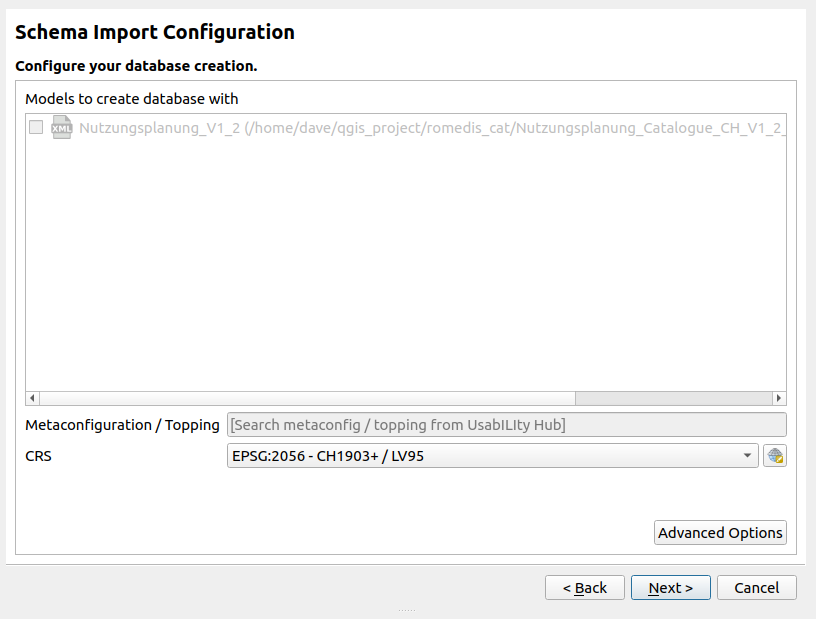Click the CRS picker button beside the dropdown
Screen dimensions: 816x619
tap(774, 455)
